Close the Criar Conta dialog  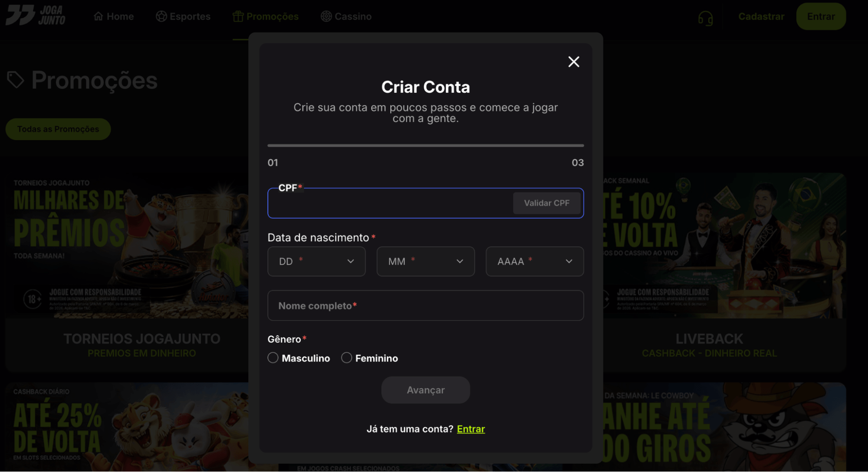click(x=574, y=62)
